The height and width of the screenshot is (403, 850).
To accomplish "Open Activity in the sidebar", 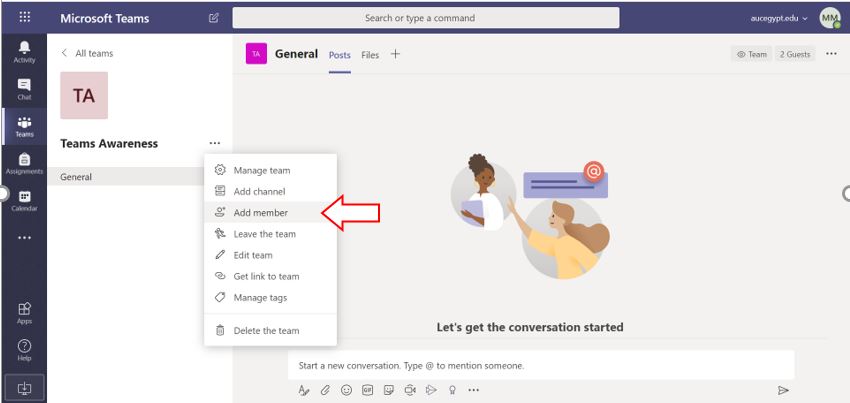I will 24,52.
